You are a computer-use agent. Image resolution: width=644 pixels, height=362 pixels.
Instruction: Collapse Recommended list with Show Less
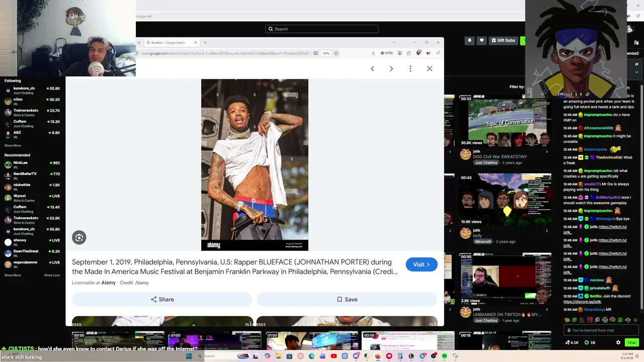52,275
